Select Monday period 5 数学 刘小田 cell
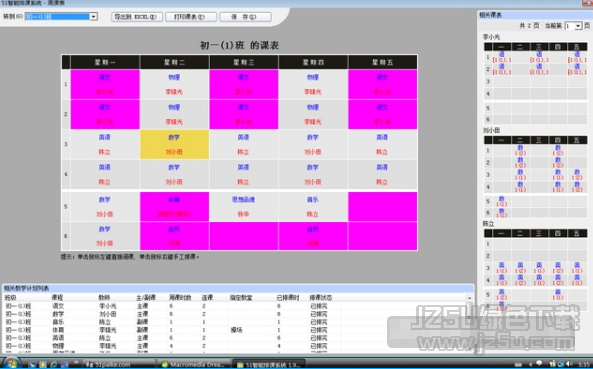This screenshot has height=369, width=593. point(105,206)
